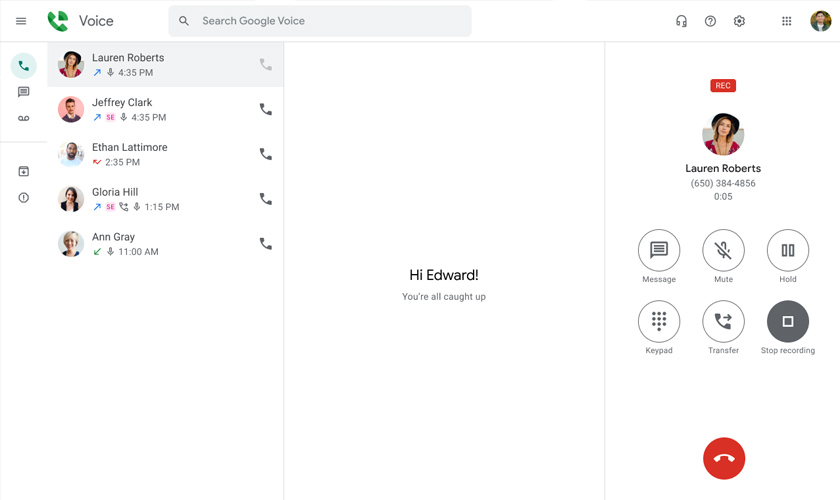Put the call on Hold
840x500 pixels.
pos(788,250)
